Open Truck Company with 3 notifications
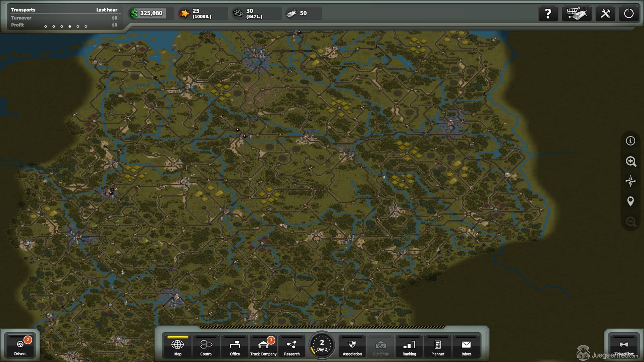The width and height of the screenshot is (644, 362). (x=263, y=347)
